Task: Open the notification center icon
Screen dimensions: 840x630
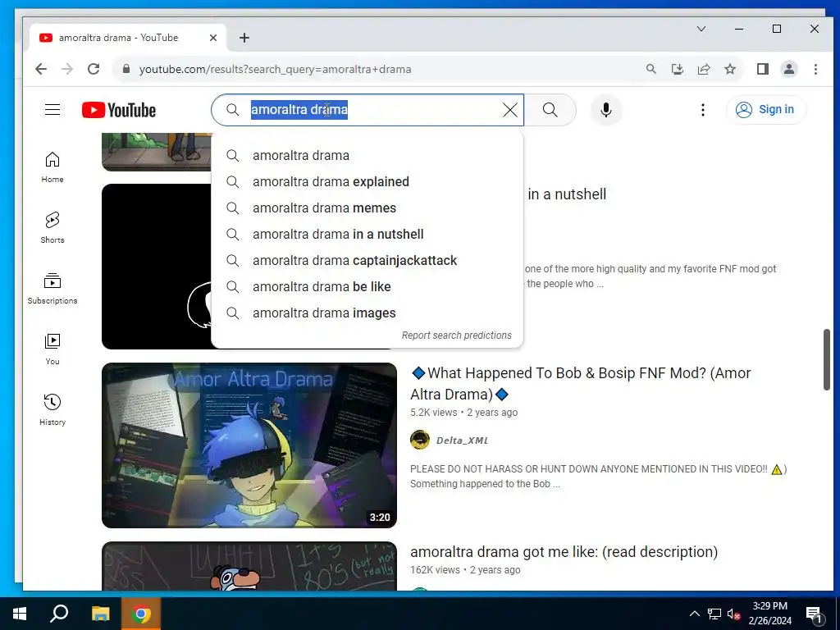Action: 814,614
